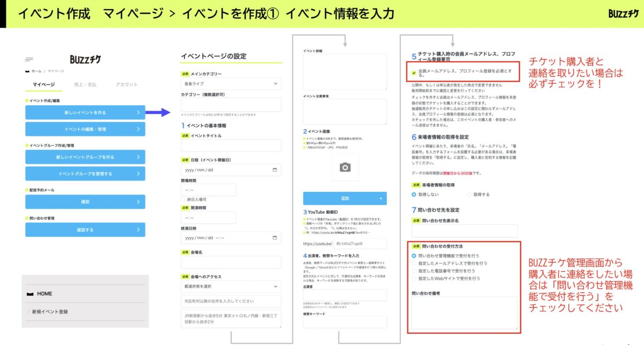Select 指定したメールアドレスで受付を行う radio option
Image resolution: width=644 pixels, height=345 pixels.
pyautogui.click(x=414, y=263)
